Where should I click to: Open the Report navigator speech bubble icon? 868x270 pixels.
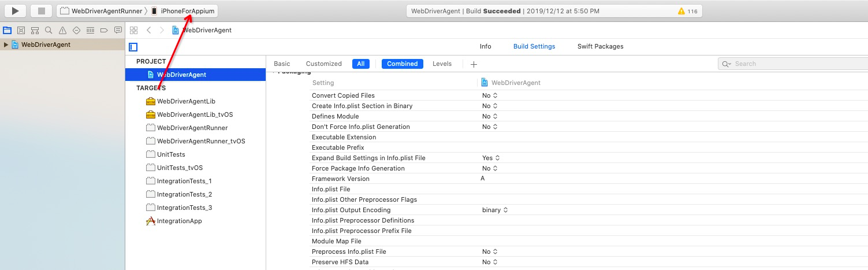118,30
